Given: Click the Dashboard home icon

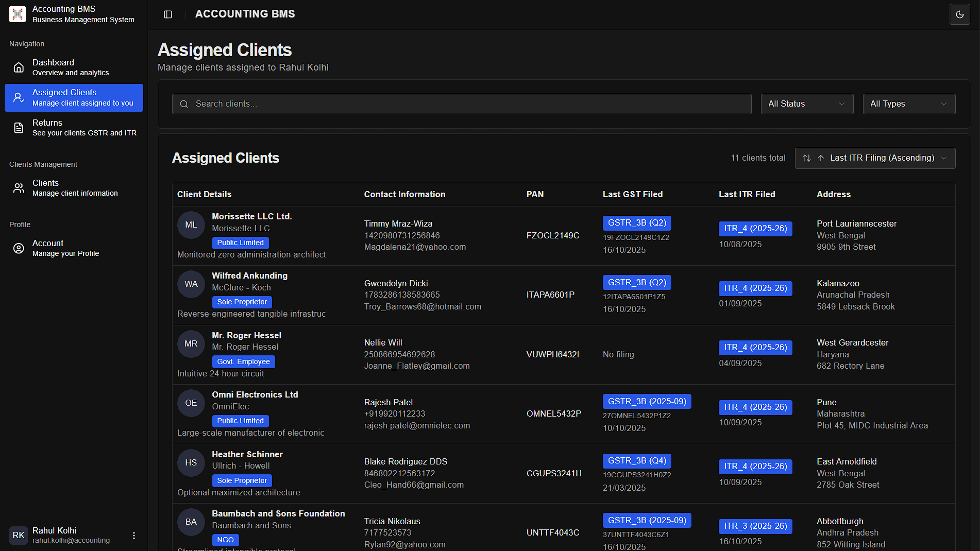Looking at the screenshot, I should click(x=18, y=67).
